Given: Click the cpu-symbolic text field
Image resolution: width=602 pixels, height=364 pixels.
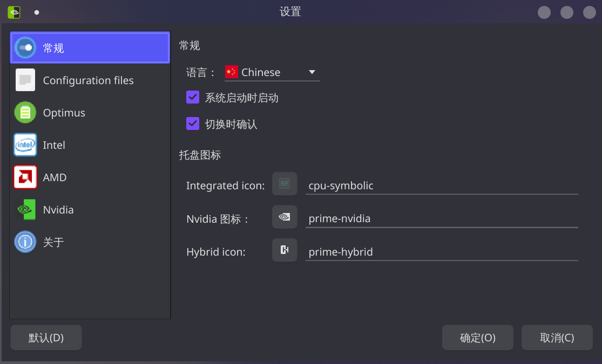Looking at the screenshot, I should (x=441, y=186).
